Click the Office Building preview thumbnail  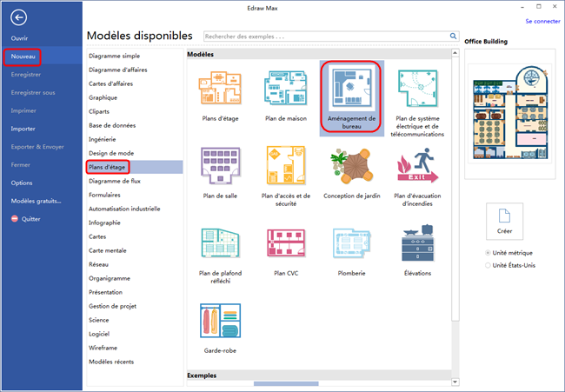point(510,114)
